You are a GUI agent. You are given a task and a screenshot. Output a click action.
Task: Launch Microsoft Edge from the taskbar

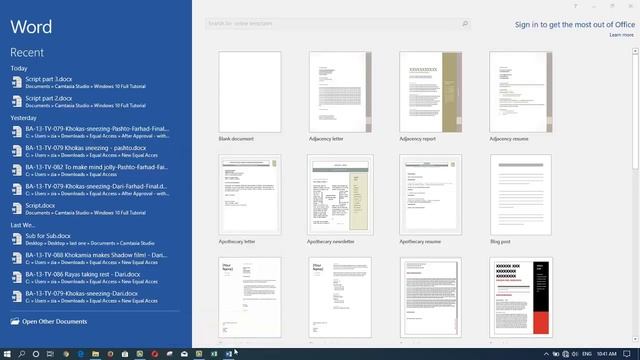[x=80, y=354]
